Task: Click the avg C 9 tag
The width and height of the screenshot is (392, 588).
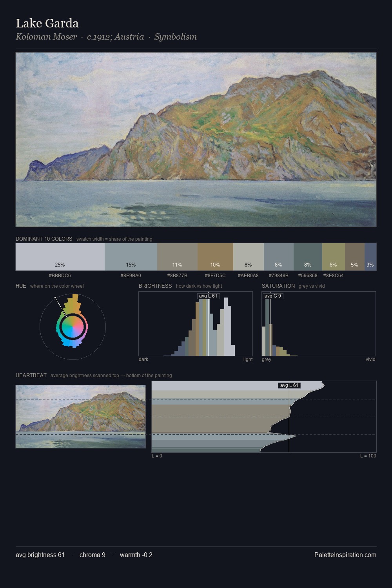Action: 273,296
